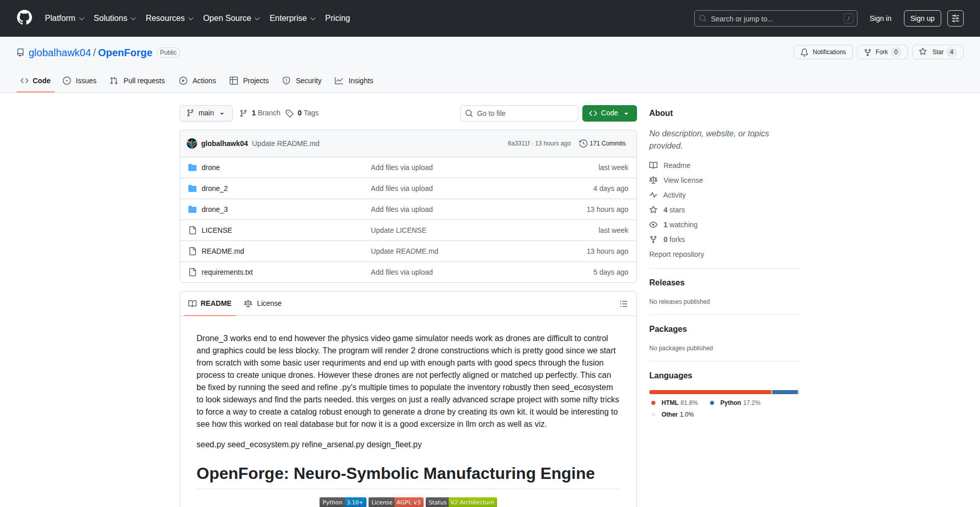Screen dimensions: 980x507
Task: Click the notifications bell icon
Action: coord(804,52)
